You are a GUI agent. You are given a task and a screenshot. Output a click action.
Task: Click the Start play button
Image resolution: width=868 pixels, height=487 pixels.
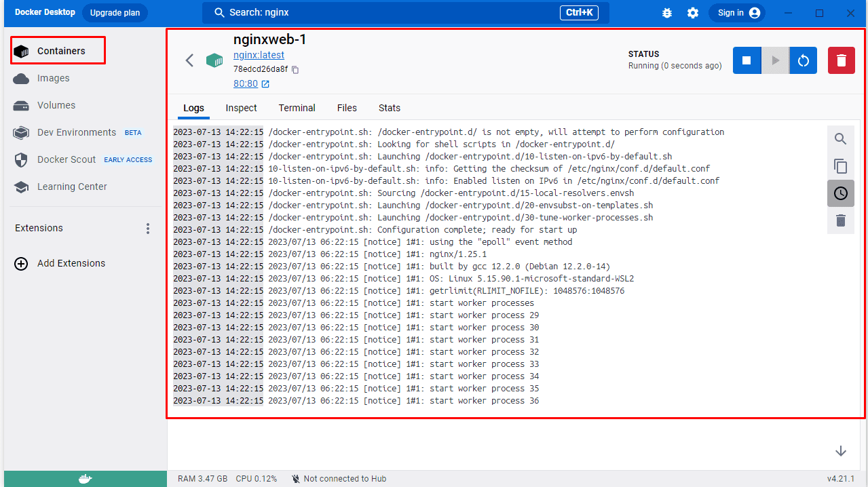[775, 60]
